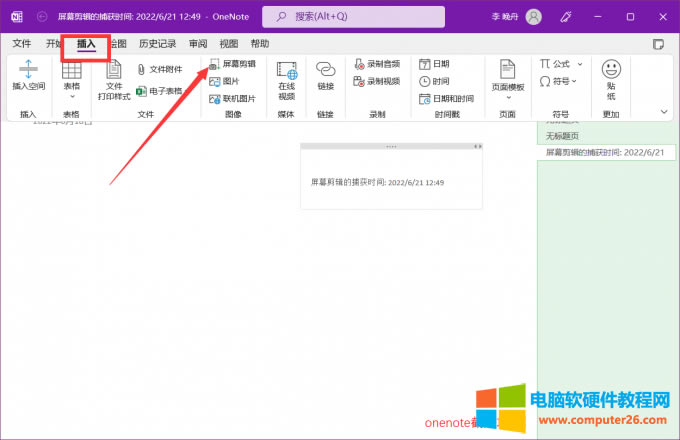Viewport: 680px width, 440px height.
Task: Switch to the 视图 view tab
Action: coord(229,44)
